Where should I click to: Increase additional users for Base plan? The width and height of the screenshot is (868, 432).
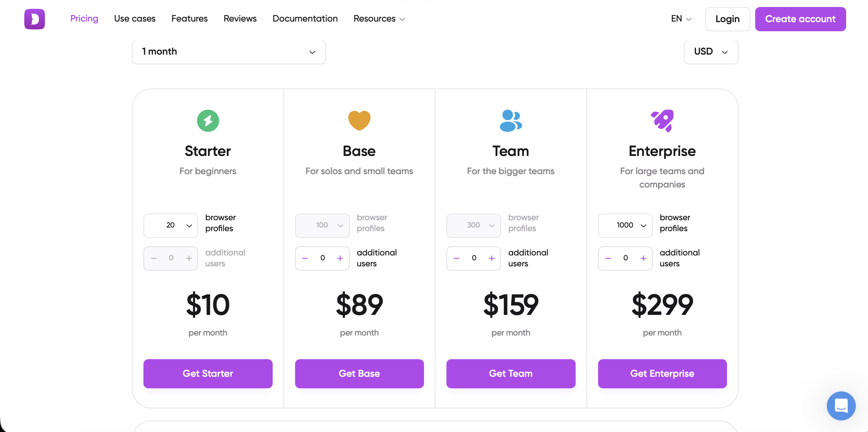pyautogui.click(x=340, y=258)
